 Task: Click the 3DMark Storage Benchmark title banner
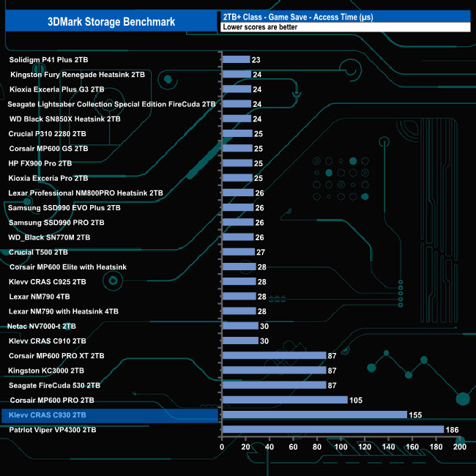111,21
